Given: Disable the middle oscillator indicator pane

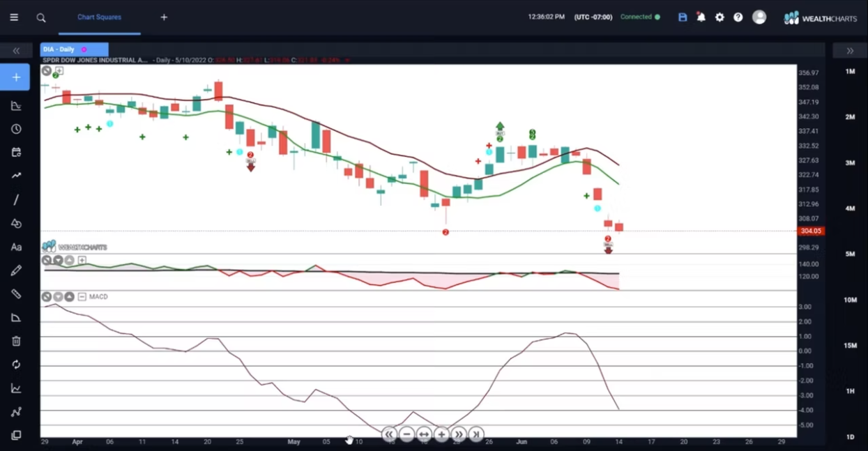Looking at the screenshot, I should coord(47,261).
